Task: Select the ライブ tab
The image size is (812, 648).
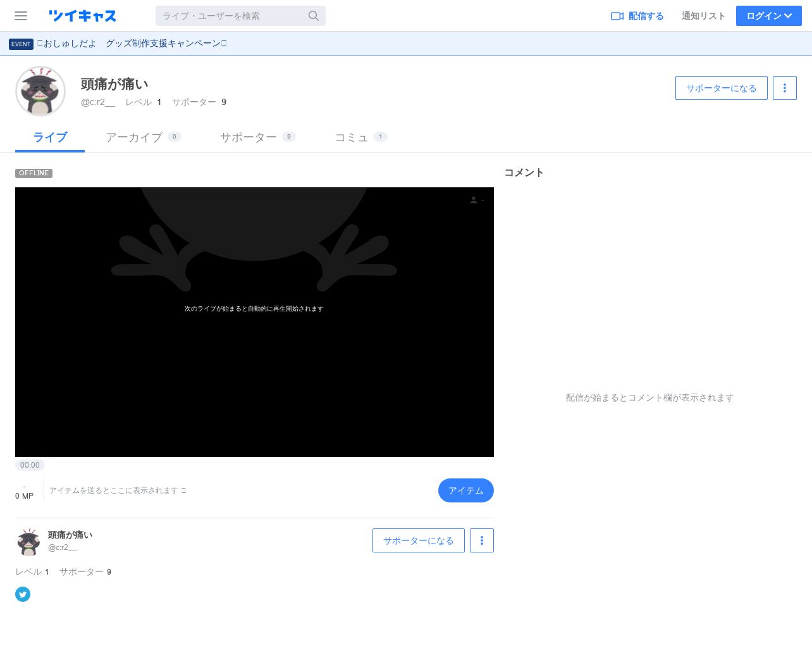Action: click(x=50, y=137)
